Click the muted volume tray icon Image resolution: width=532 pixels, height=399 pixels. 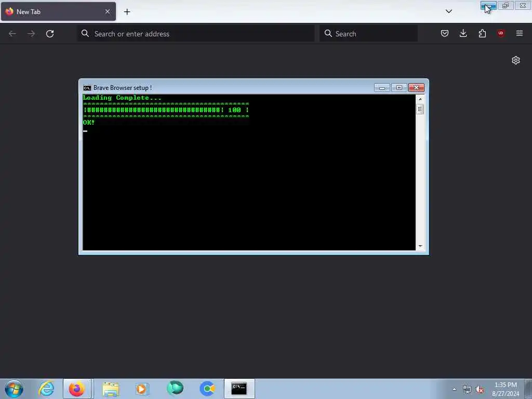[x=480, y=390]
